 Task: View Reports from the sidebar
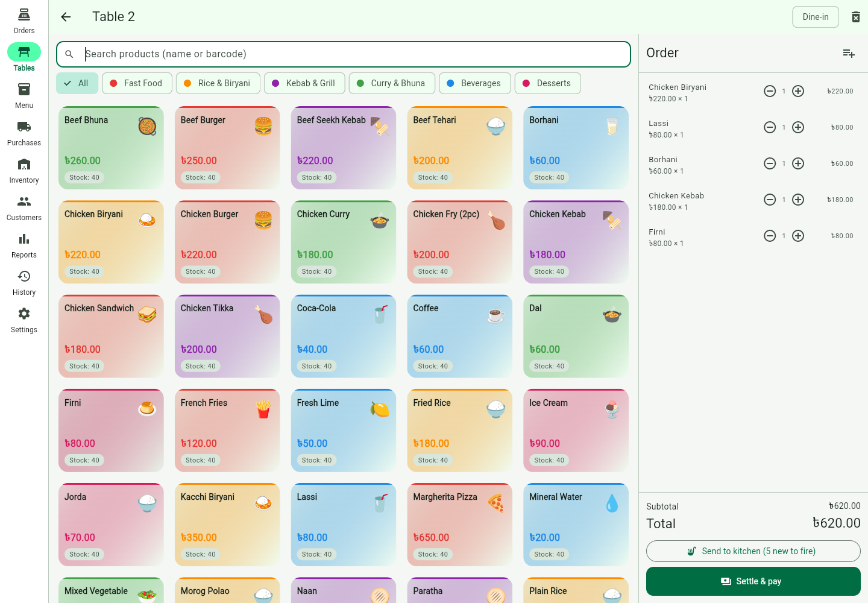[x=24, y=245]
